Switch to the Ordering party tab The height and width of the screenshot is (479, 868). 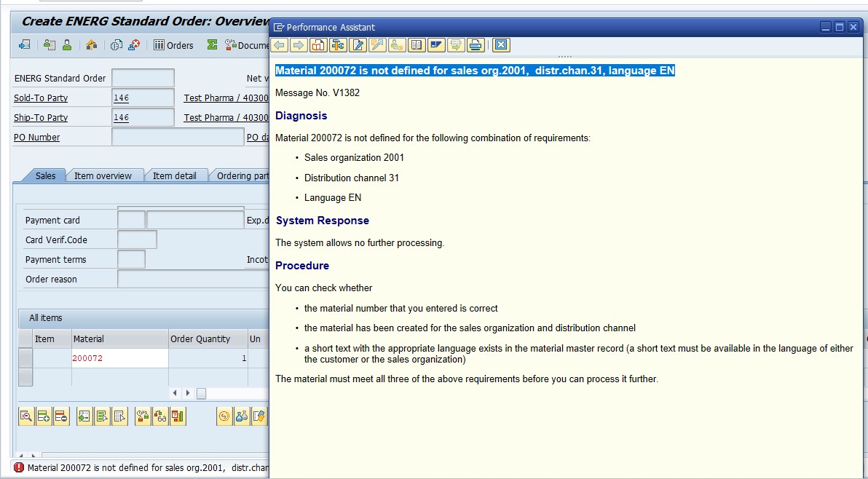pos(240,175)
